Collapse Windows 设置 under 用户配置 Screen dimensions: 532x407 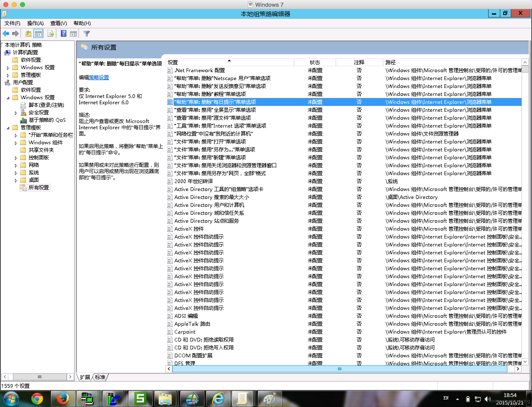point(8,98)
